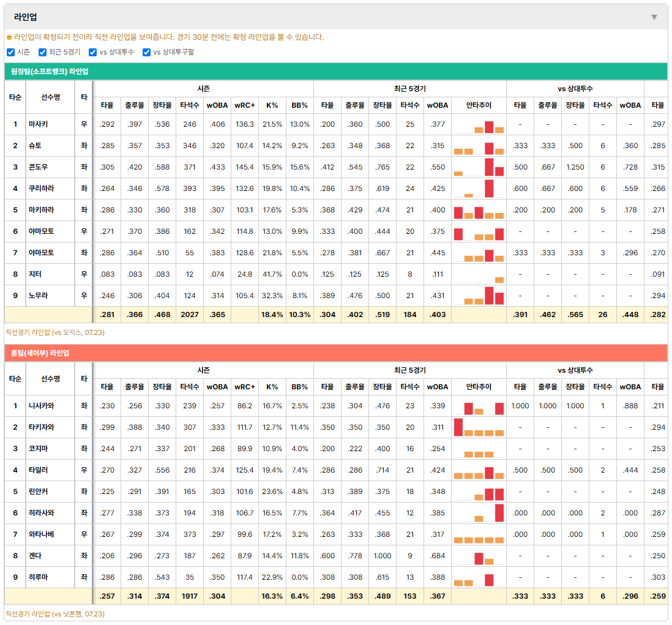Image resolution: width=672 pixels, height=625 pixels.
Task: Click 마사키's hit trend bar chart
Action: click(x=479, y=124)
